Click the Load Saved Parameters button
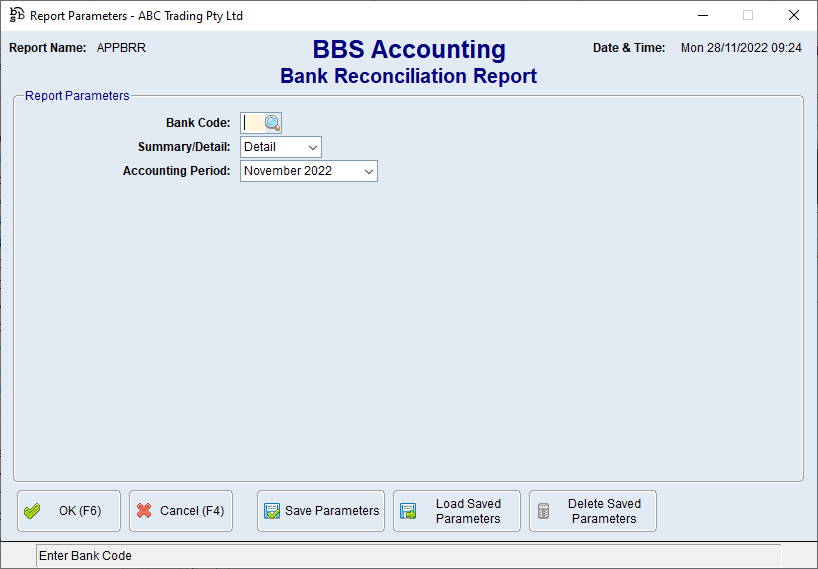 (457, 511)
